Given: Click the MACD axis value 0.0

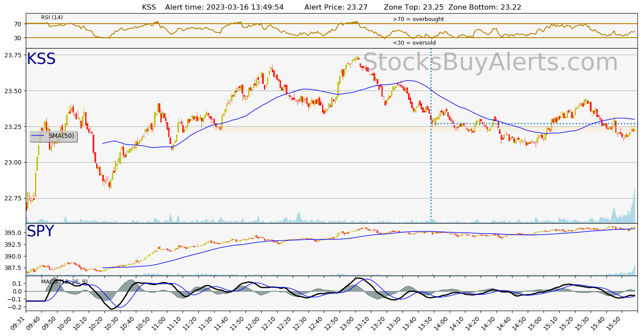Looking at the screenshot, I should [x=18, y=291].
